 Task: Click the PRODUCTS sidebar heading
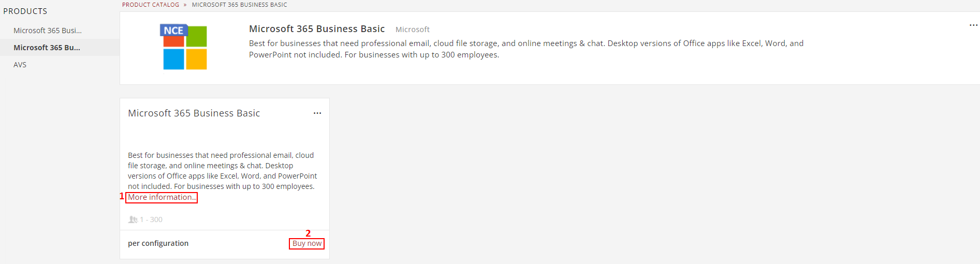click(x=25, y=11)
